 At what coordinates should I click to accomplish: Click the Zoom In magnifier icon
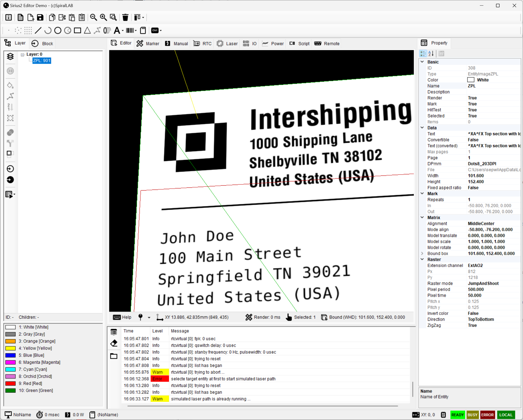click(x=104, y=17)
